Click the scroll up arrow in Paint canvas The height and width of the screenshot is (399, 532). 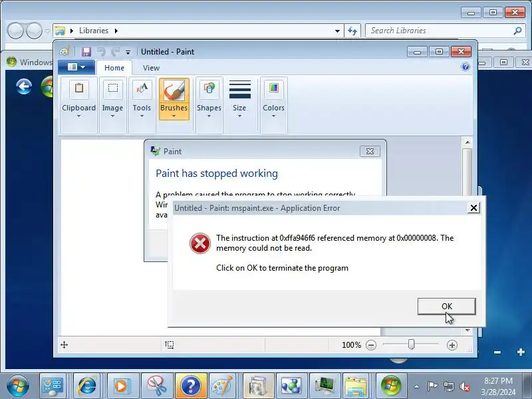coord(467,142)
